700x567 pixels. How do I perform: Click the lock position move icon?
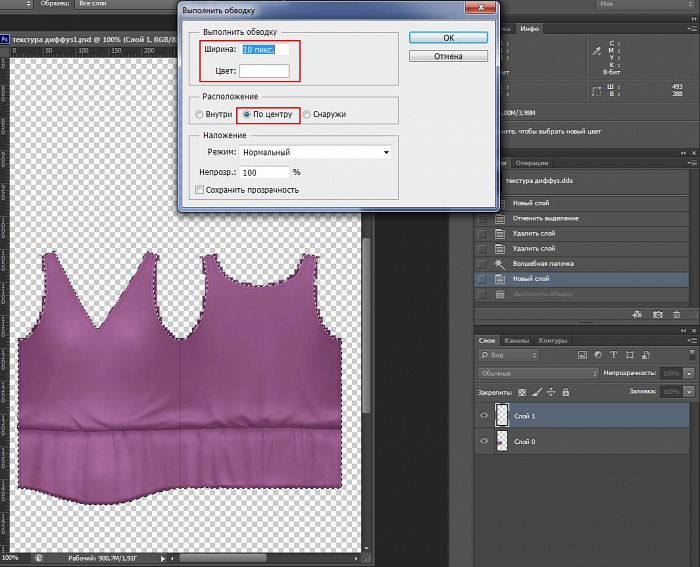click(549, 392)
